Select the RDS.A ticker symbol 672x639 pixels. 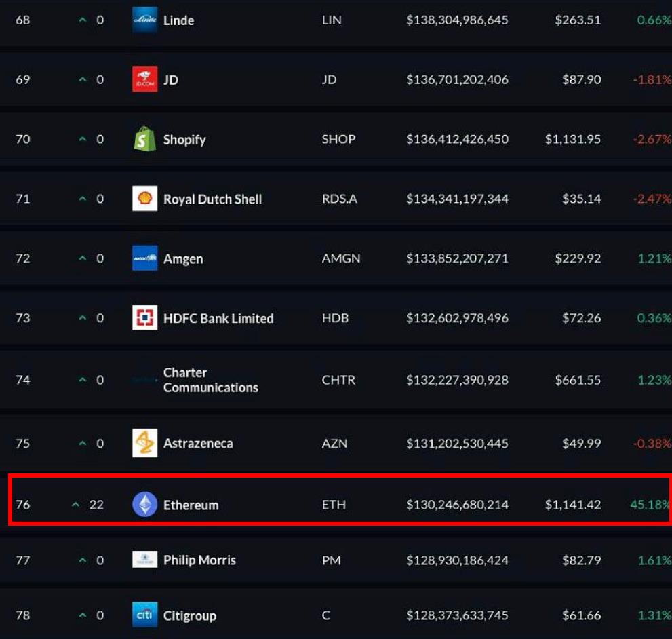(340, 199)
